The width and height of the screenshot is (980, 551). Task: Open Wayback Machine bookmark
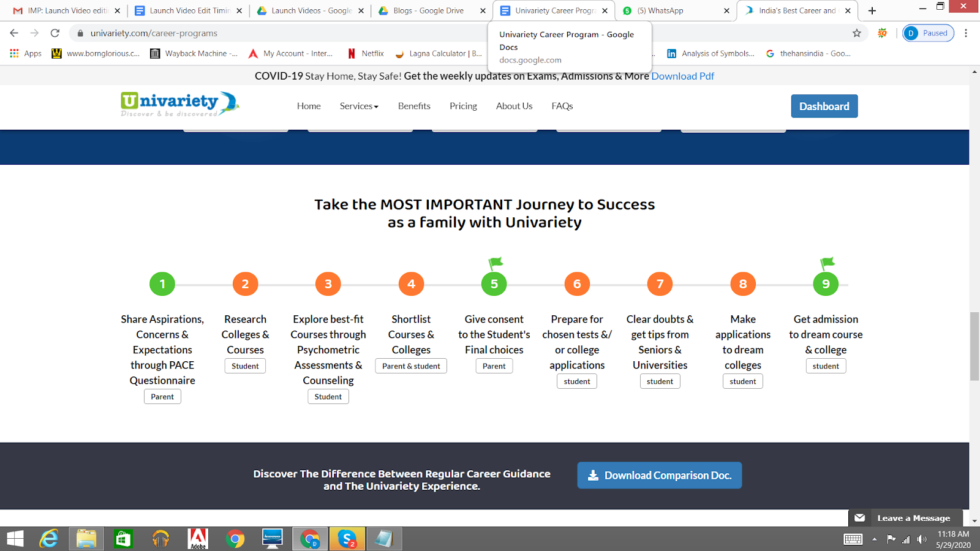coord(194,53)
